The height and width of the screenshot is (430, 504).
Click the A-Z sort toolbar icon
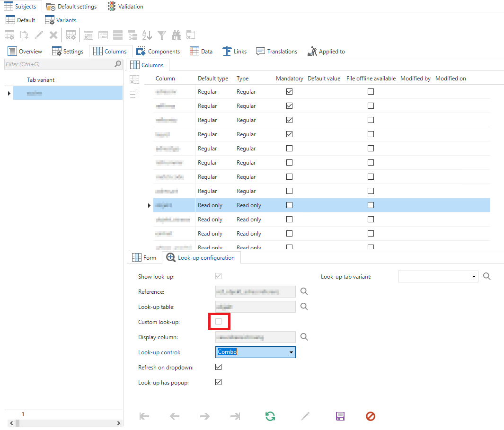[147, 35]
